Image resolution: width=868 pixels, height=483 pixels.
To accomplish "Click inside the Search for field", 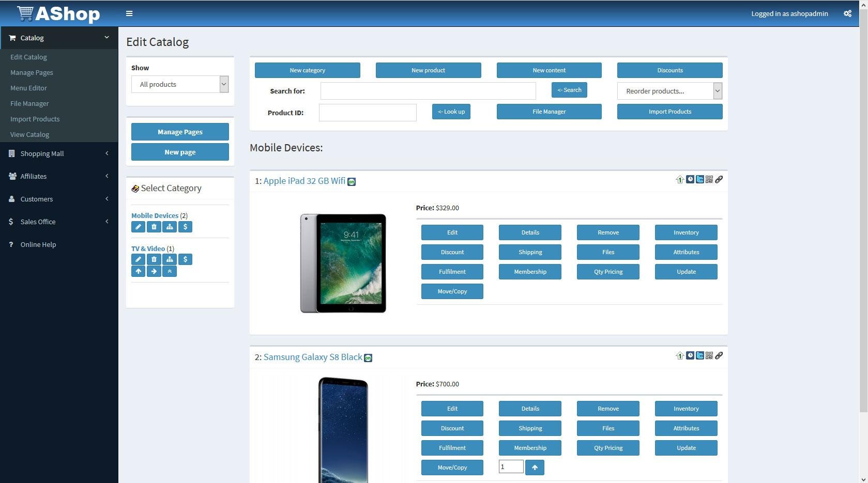I will click(x=428, y=90).
